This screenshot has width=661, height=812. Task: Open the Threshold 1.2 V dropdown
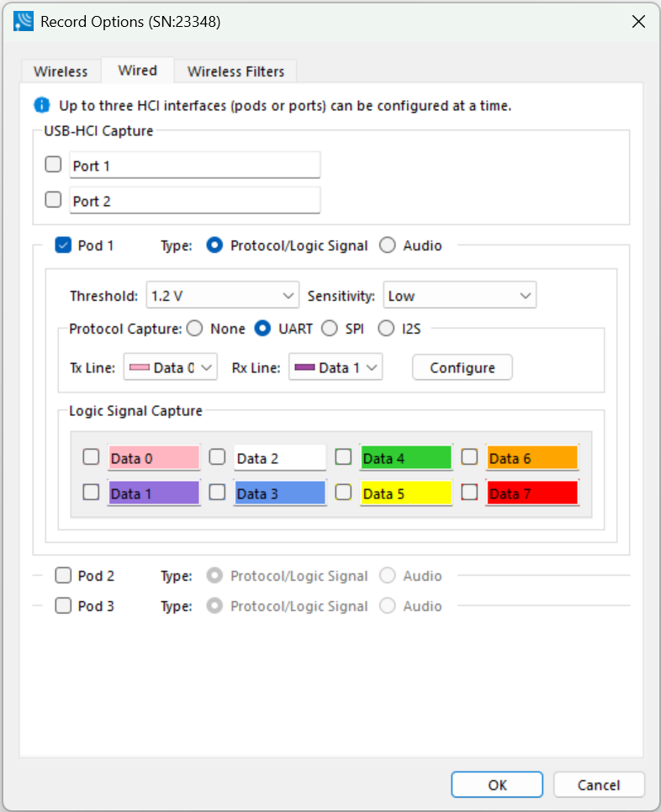[x=223, y=295]
